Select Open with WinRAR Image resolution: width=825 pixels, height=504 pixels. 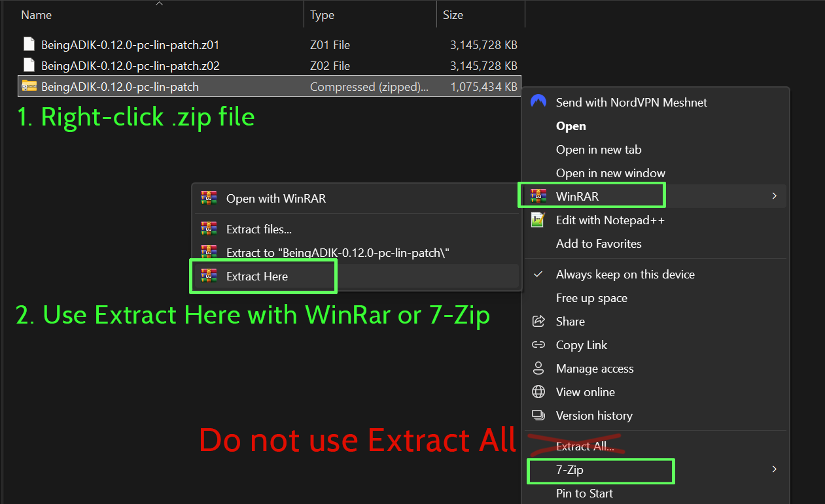point(276,198)
